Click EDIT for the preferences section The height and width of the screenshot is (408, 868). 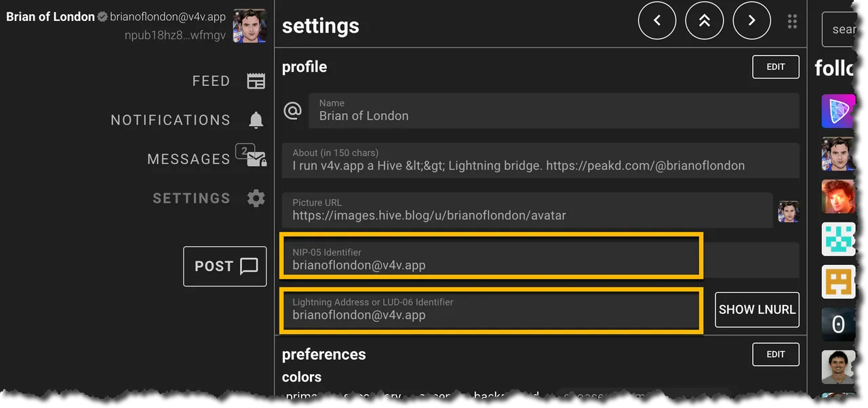pyautogui.click(x=776, y=354)
